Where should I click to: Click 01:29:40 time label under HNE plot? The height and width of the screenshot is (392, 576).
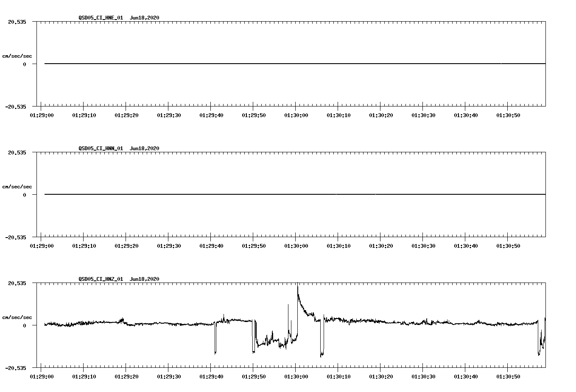pos(211,115)
